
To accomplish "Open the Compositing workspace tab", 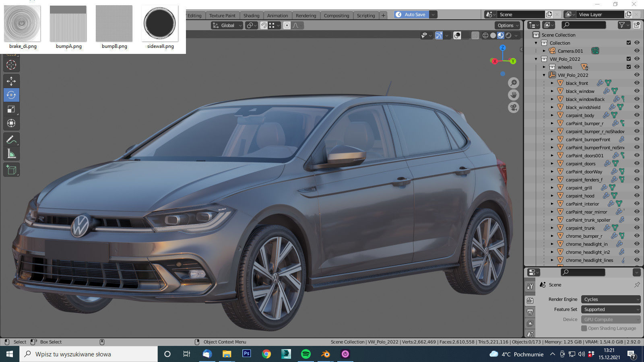I will click(x=336, y=16).
